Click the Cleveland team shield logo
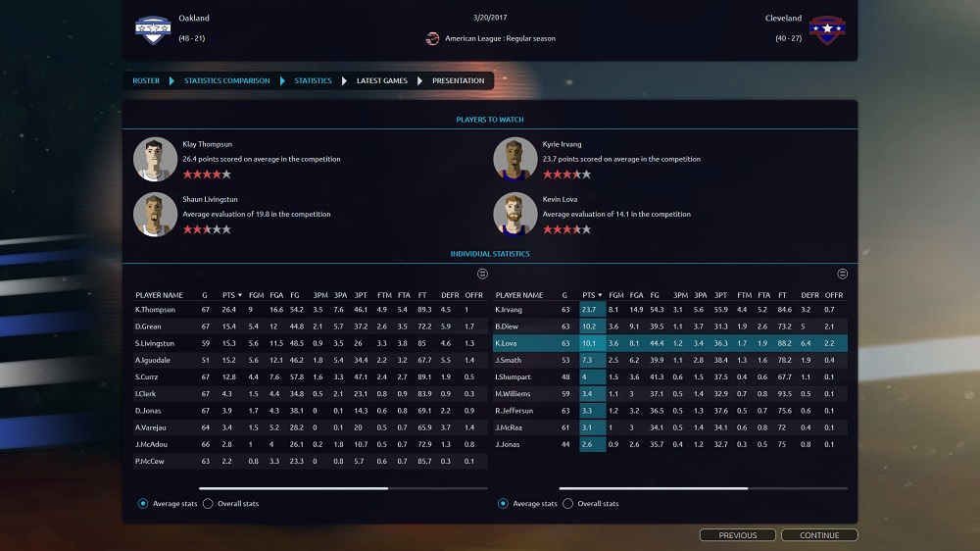Screen dimensions: 980x551 (827, 29)
